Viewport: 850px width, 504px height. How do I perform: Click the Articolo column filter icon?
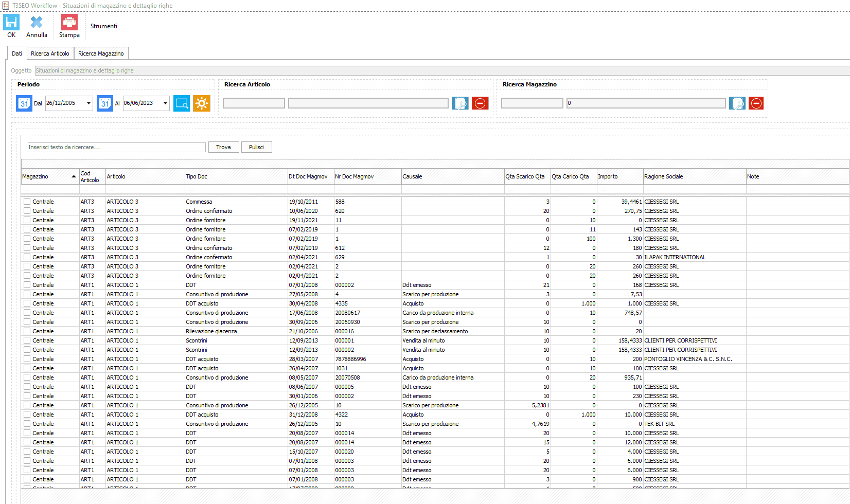pos(112,190)
